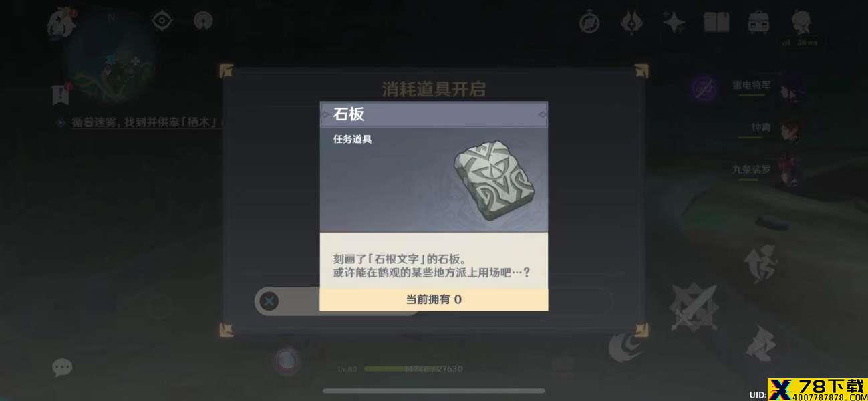Open the adventurer handbook book icon

[x=716, y=22]
